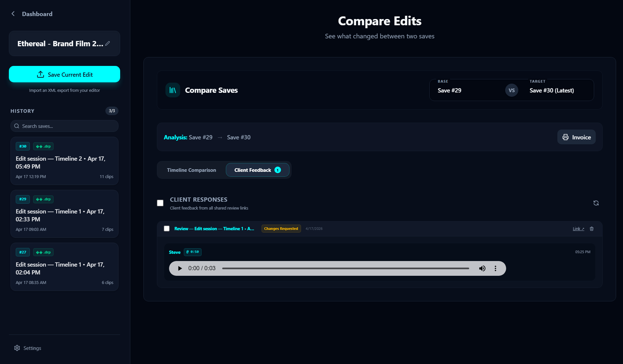Mute Steve's audio message
The width and height of the screenshot is (623, 364).
pos(482,268)
